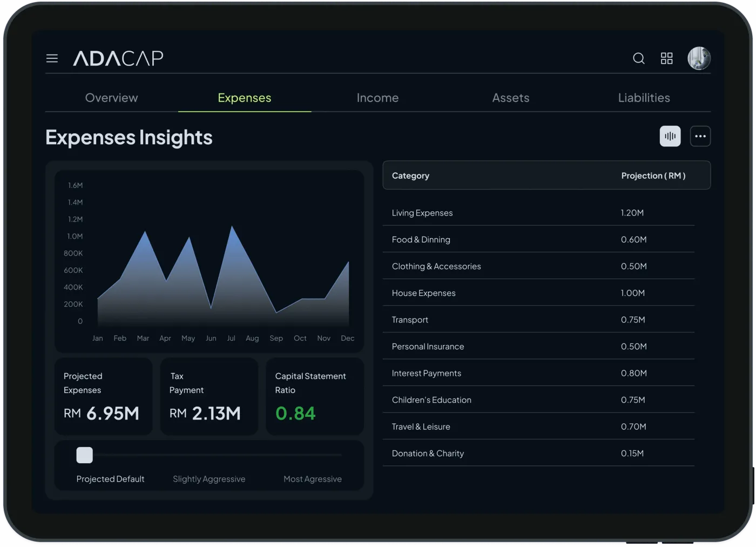
Task: Click the Expenses Insights heading
Action: click(x=129, y=137)
